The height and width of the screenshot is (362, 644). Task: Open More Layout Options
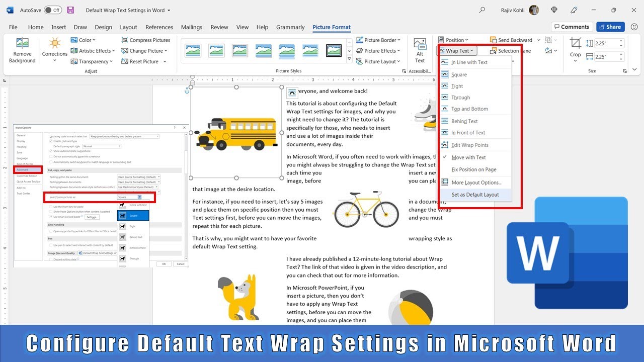(x=475, y=183)
